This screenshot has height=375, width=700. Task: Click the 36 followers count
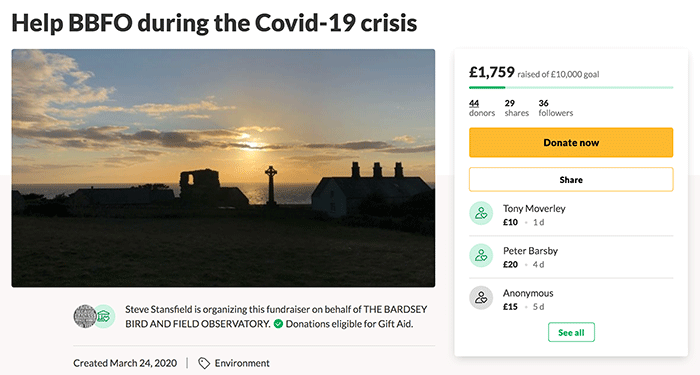click(555, 108)
